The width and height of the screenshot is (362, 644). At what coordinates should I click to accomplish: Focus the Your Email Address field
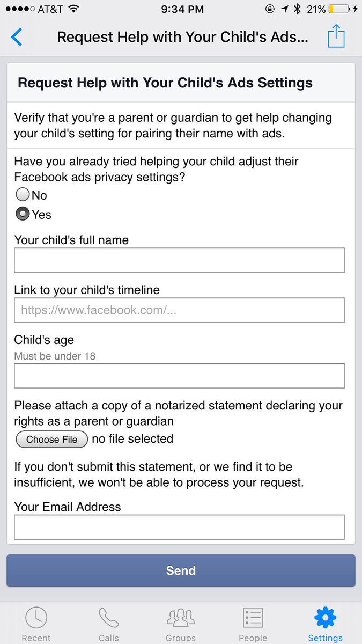pyautogui.click(x=179, y=527)
